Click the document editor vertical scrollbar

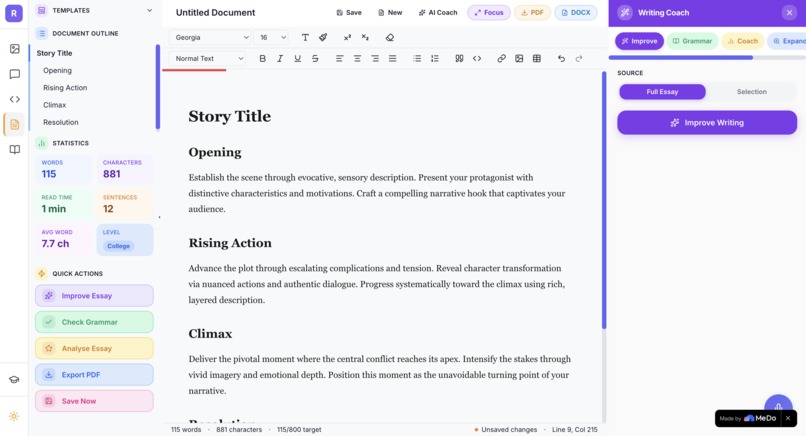tap(604, 200)
